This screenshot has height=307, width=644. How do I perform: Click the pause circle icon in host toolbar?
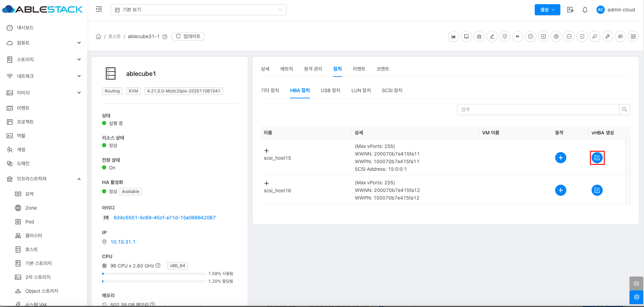(x=531, y=36)
